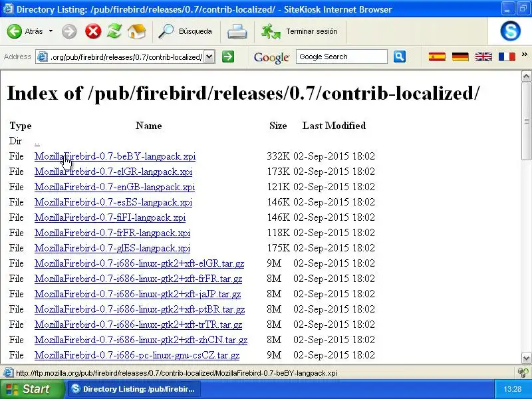
Task: Go to home page via house icon
Action: pos(137,31)
